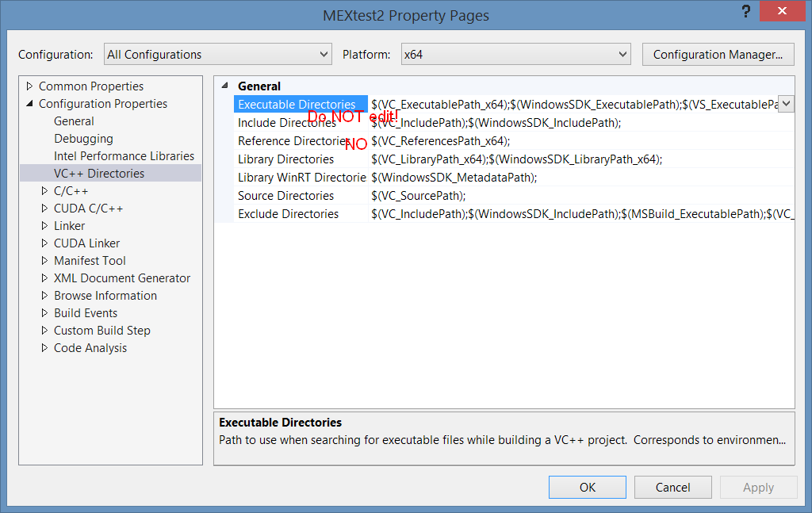Select Configuration Properties label
The width and height of the screenshot is (812, 513).
coord(103,104)
